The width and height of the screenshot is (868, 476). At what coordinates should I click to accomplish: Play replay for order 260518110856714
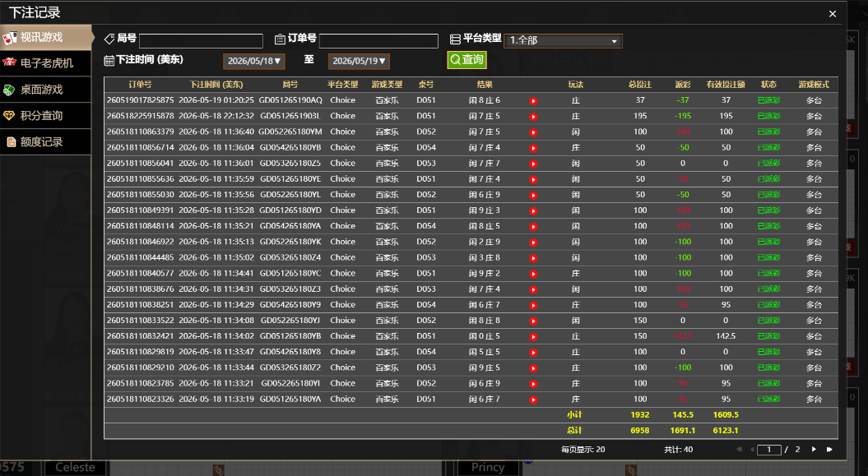pyautogui.click(x=533, y=148)
